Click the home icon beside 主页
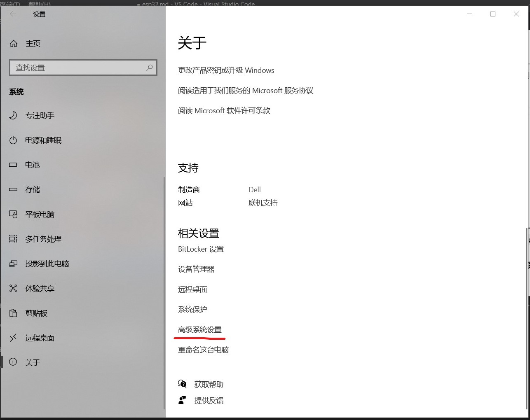The width and height of the screenshot is (530, 420). [x=14, y=43]
